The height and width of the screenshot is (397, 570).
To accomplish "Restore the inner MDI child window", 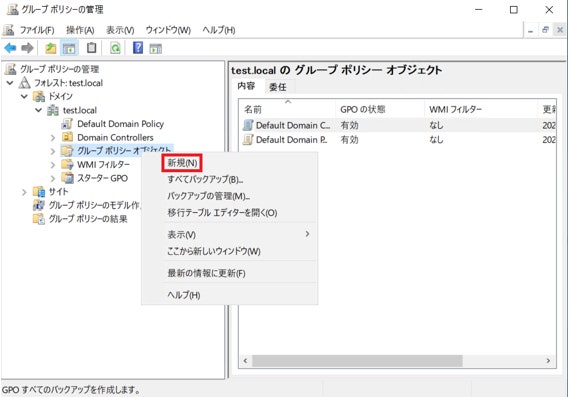I will 545,30.
